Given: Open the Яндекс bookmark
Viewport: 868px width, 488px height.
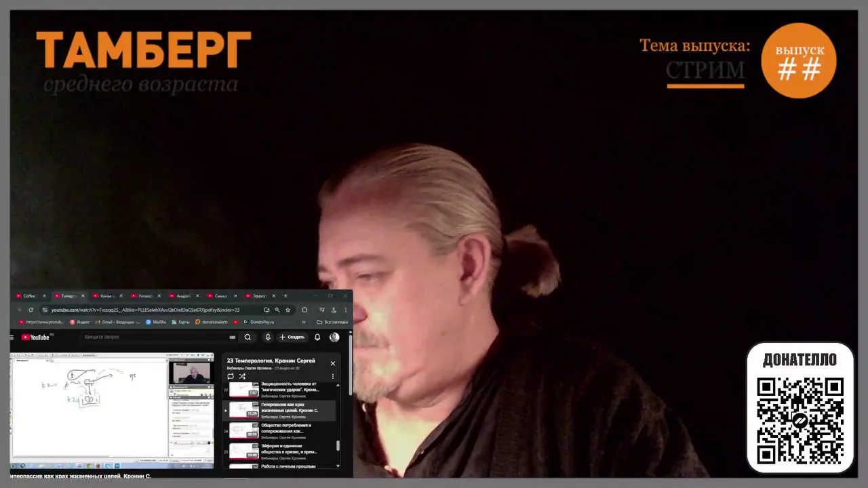Looking at the screenshot, I should point(80,322).
